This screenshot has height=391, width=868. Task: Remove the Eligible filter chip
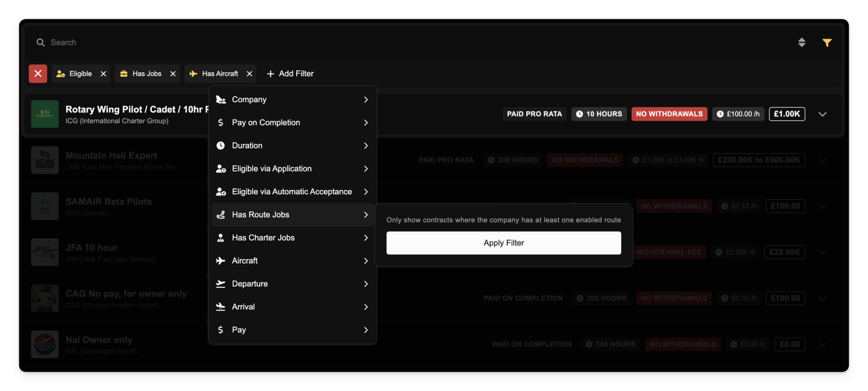[104, 74]
